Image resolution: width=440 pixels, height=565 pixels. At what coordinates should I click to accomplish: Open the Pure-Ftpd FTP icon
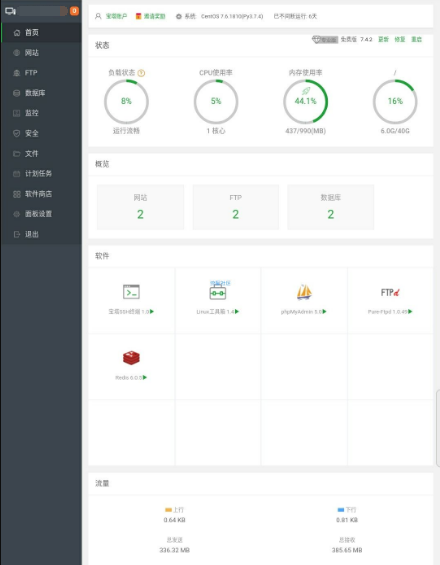(x=390, y=292)
